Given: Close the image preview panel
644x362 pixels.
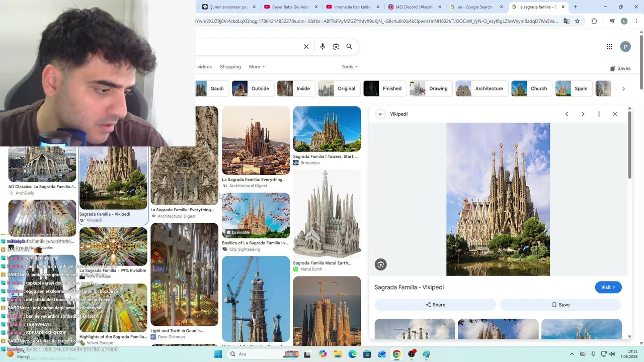Looking at the screenshot, I should (x=615, y=114).
